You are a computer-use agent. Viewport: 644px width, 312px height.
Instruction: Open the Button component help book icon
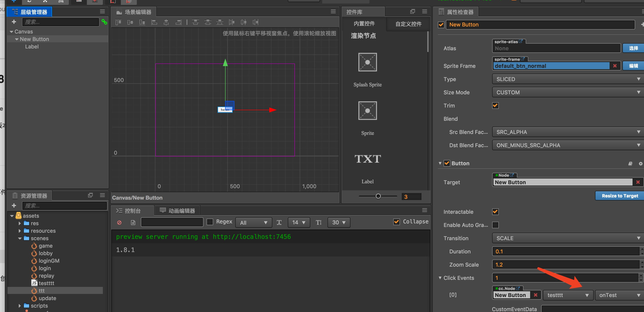coord(630,163)
